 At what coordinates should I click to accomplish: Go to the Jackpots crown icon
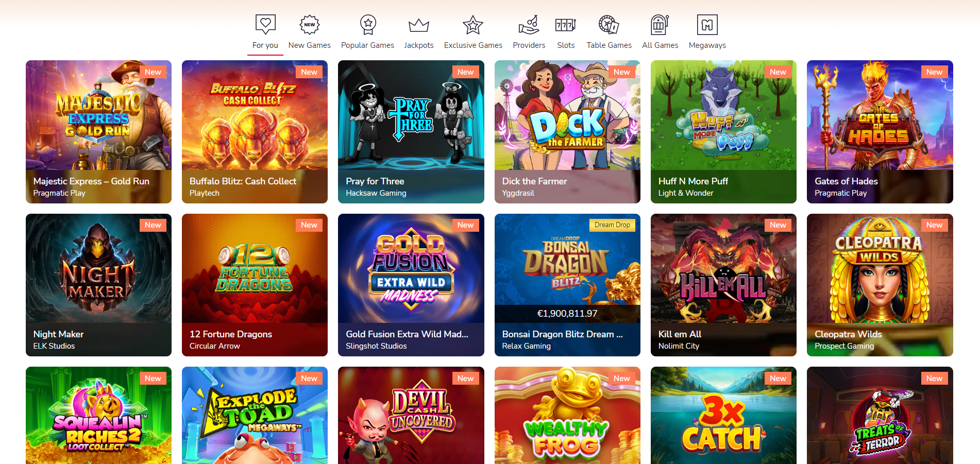419,25
